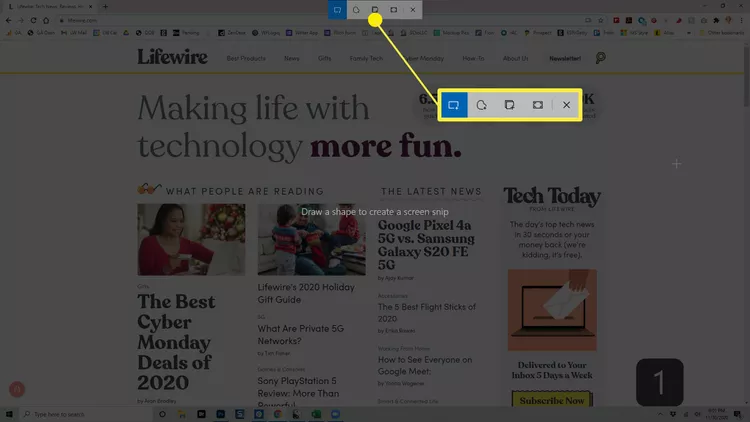Open a new Chrome tab
This screenshot has height=422, width=750.
pos(105,7)
